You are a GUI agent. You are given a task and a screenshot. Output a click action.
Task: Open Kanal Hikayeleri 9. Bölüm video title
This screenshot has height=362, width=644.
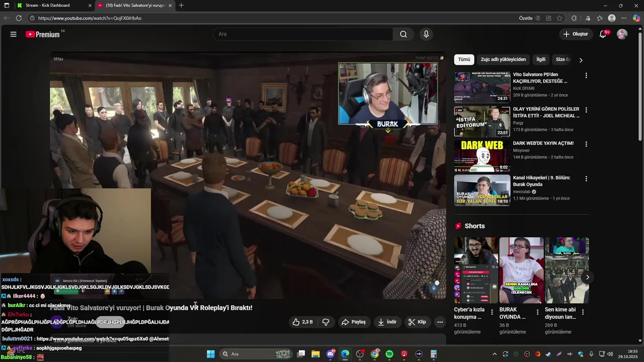click(x=542, y=181)
